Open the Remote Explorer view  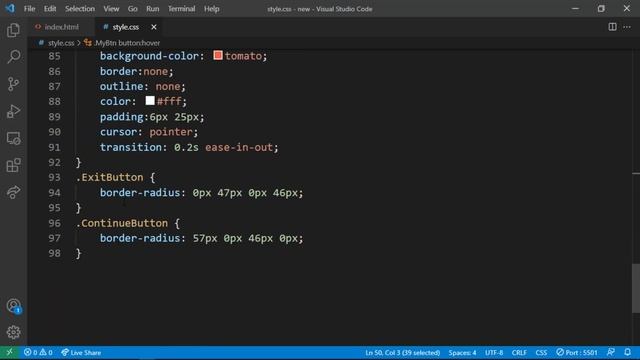click(13, 138)
